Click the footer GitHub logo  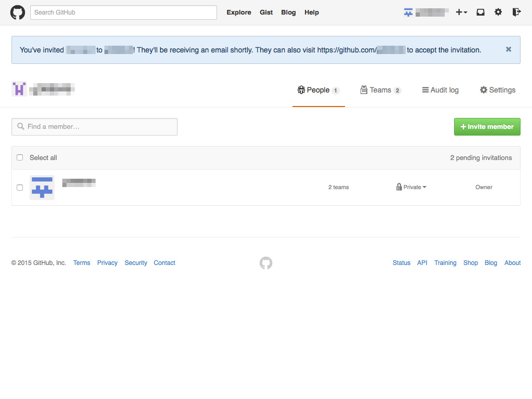pyautogui.click(x=266, y=263)
